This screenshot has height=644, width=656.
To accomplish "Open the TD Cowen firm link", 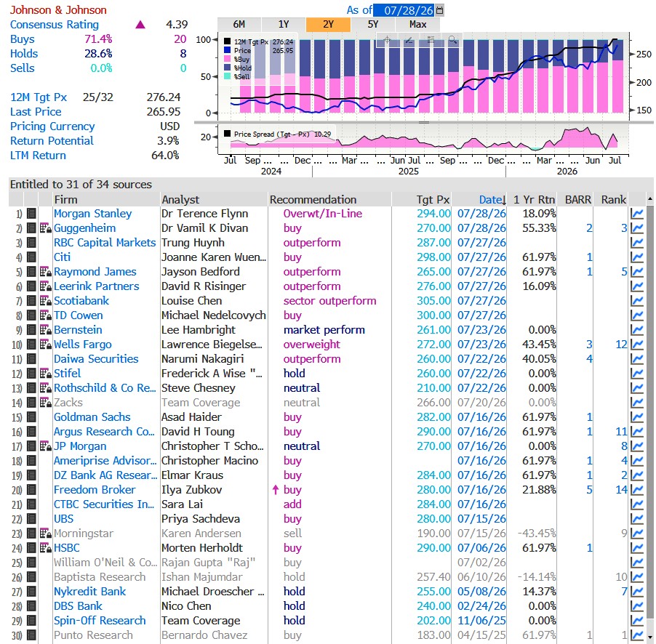I will pos(79,315).
